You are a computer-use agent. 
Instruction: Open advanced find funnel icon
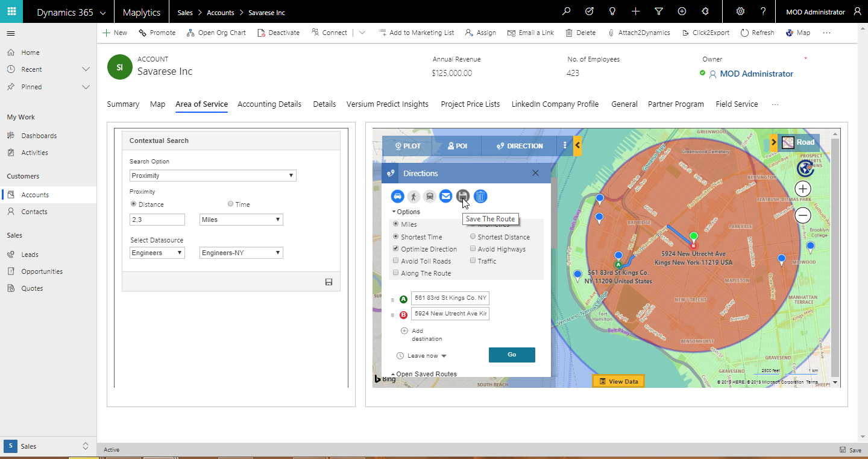(659, 12)
